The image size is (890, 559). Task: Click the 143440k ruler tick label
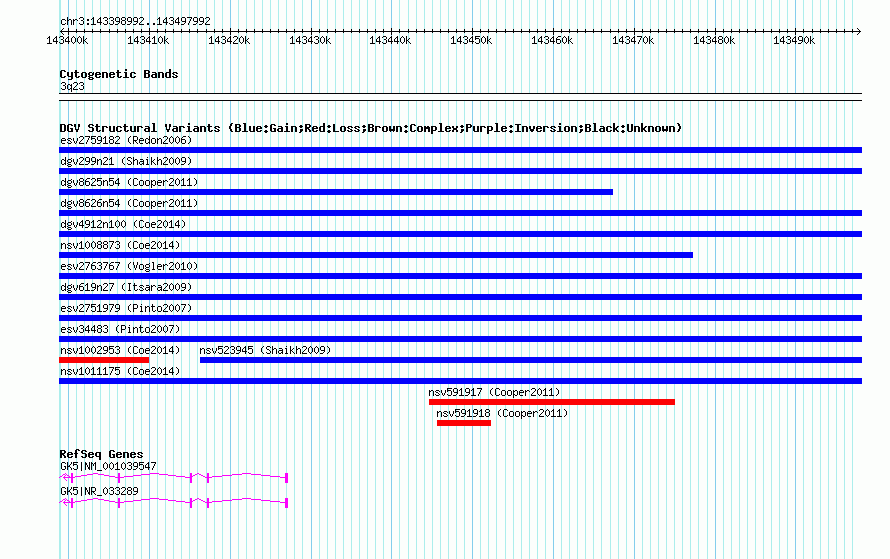tap(390, 40)
